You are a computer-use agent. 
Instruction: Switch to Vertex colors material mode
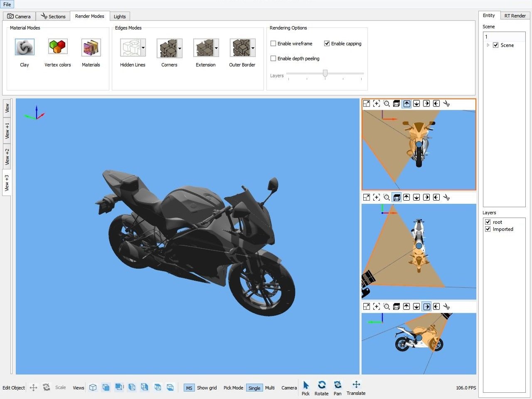[57, 47]
